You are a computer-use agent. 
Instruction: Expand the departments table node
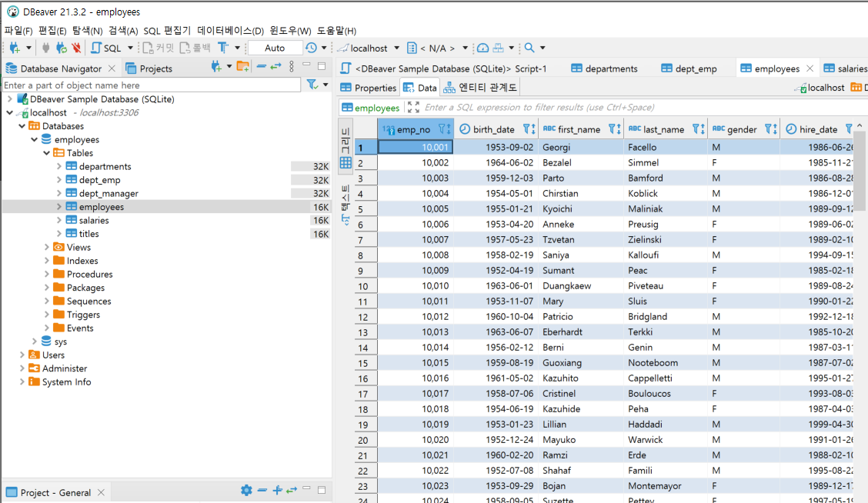[58, 166]
